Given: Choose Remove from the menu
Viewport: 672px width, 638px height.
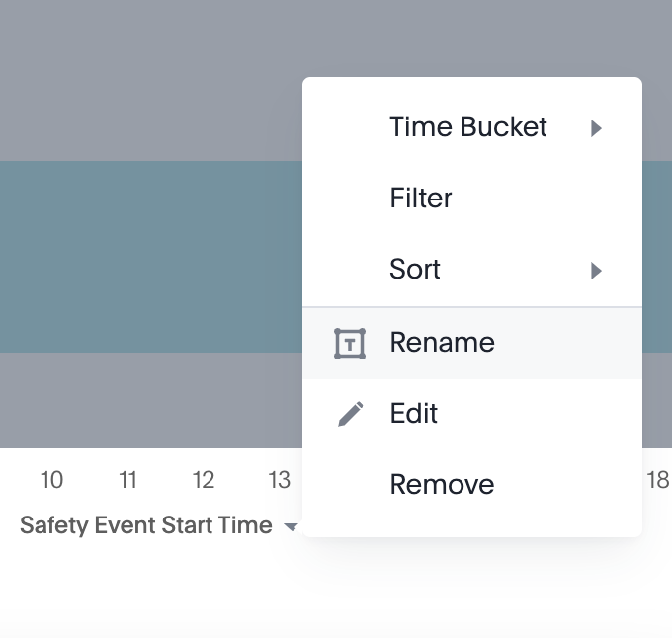Looking at the screenshot, I should [442, 485].
